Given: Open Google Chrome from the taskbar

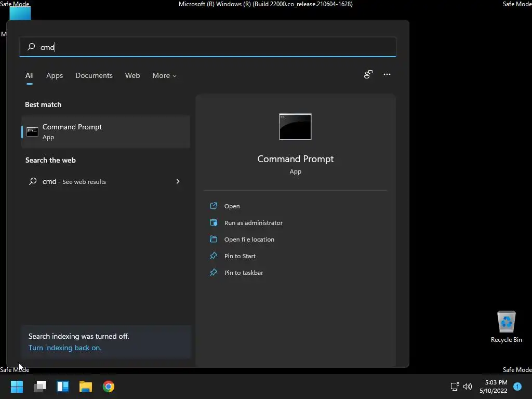Looking at the screenshot, I should pos(109,387).
